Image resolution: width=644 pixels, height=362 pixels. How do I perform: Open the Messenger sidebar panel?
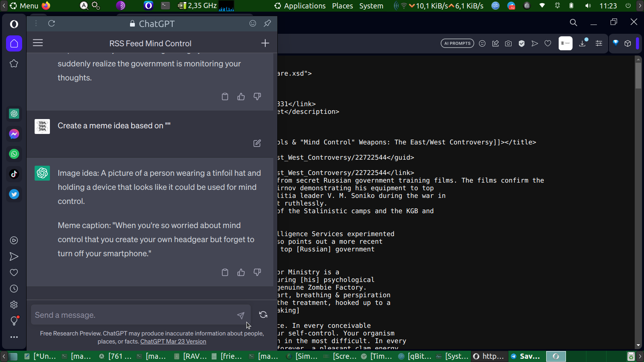pyautogui.click(x=14, y=134)
